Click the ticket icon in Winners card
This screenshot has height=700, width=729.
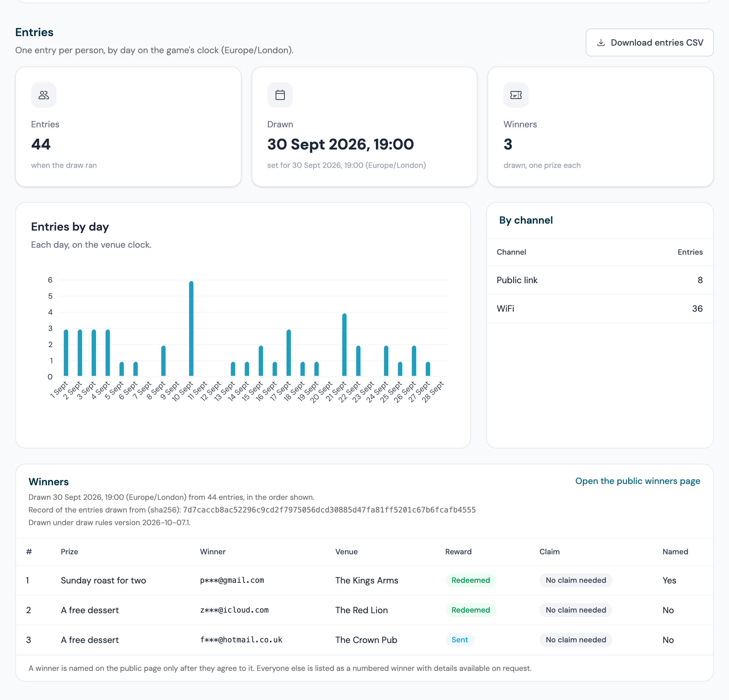pos(516,95)
